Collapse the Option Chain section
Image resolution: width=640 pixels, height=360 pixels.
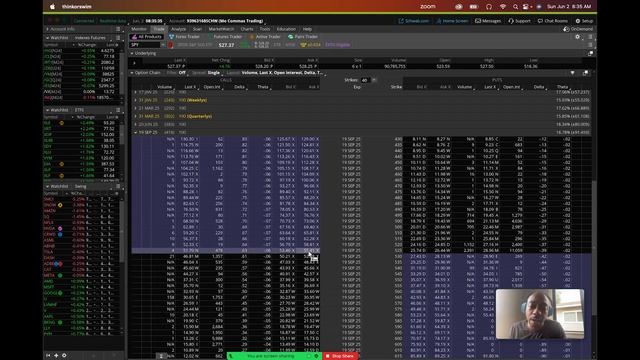pos(132,73)
